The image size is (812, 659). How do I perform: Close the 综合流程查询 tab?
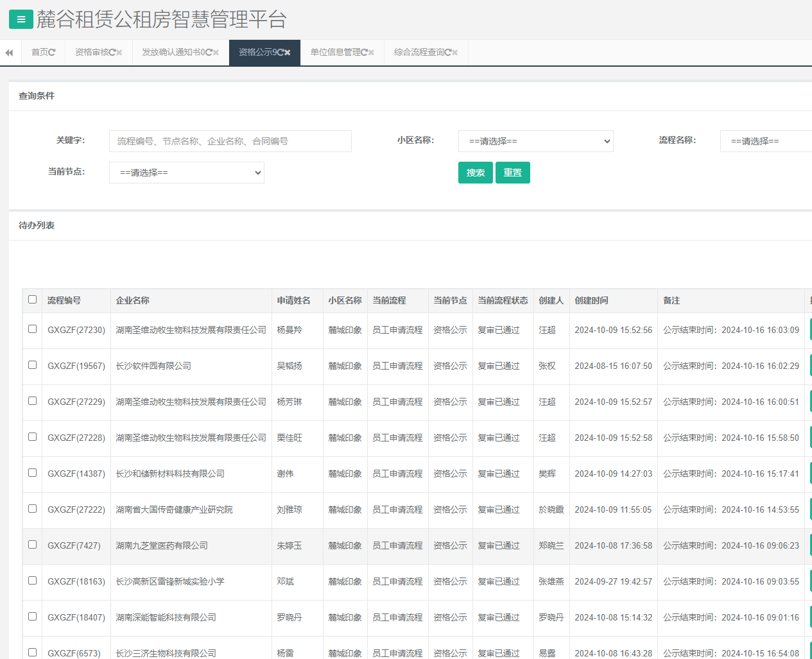click(x=455, y=53)
